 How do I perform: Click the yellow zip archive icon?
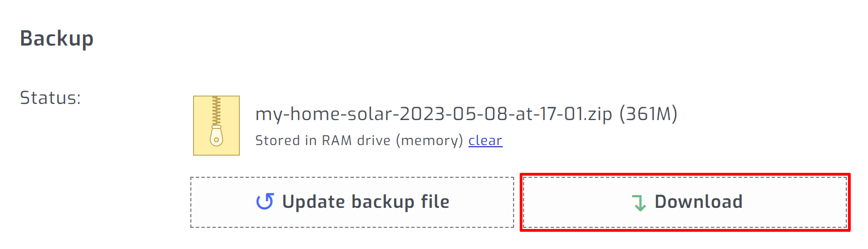tap(216, 125)
